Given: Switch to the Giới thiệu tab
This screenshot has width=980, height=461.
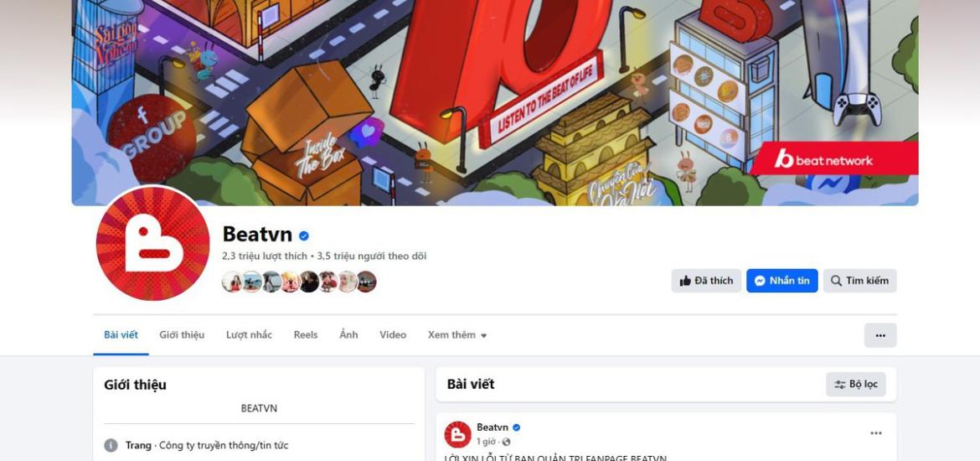Looking at the screenshot, I should [182, 335].
